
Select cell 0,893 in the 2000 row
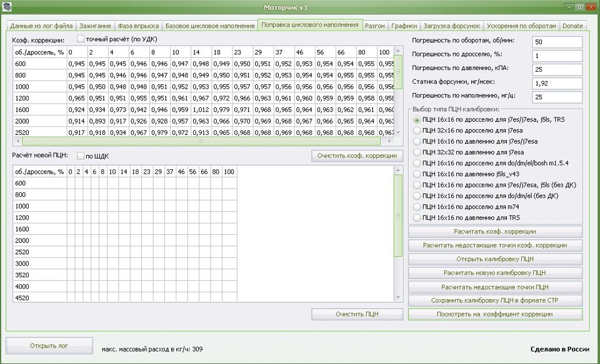coord(97,121)
